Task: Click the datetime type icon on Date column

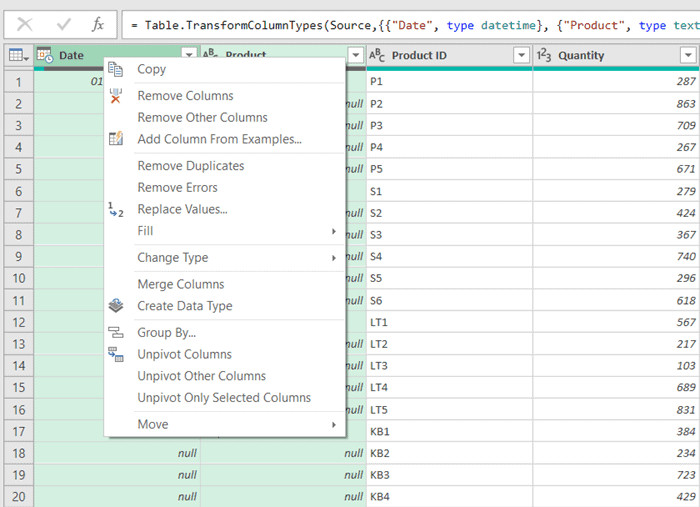Action: pyautogui.click(x=45, y=55)
